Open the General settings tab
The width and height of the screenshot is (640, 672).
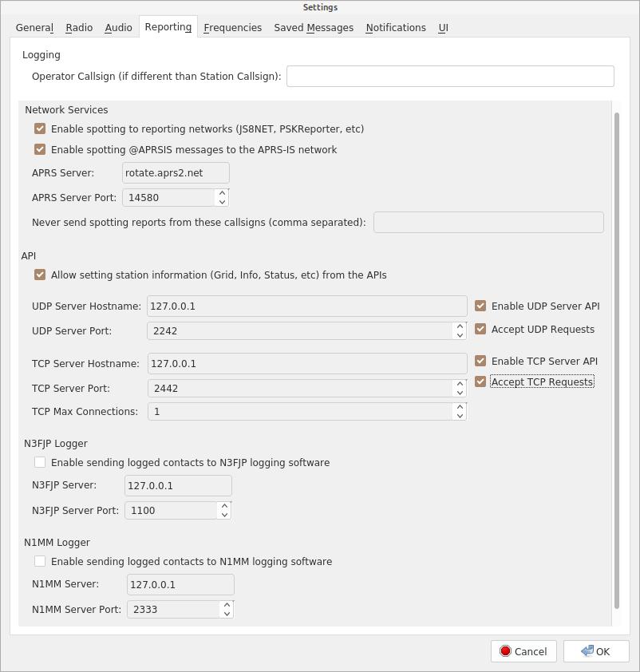[34, 28]
